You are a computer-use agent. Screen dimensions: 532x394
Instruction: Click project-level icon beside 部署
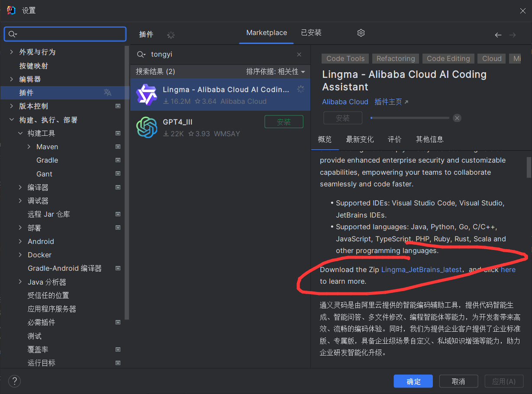(118, 227)
